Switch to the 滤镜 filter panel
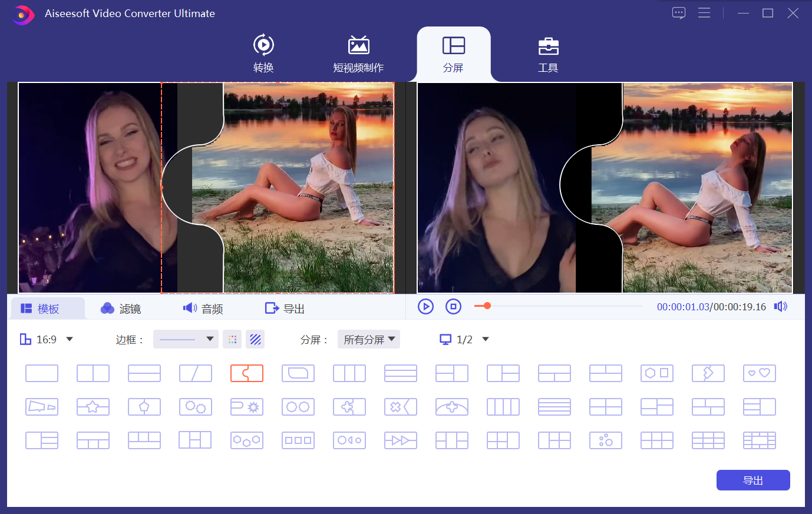 point(121,309)
